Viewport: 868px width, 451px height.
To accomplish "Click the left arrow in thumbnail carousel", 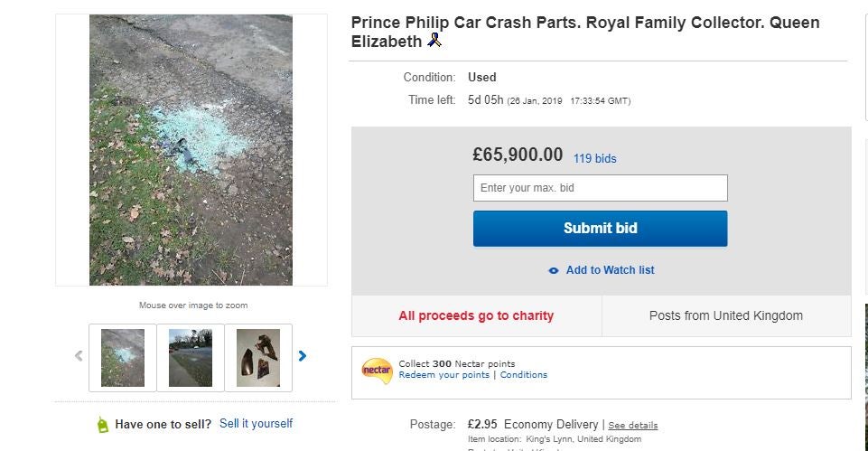I will point(79,356).
